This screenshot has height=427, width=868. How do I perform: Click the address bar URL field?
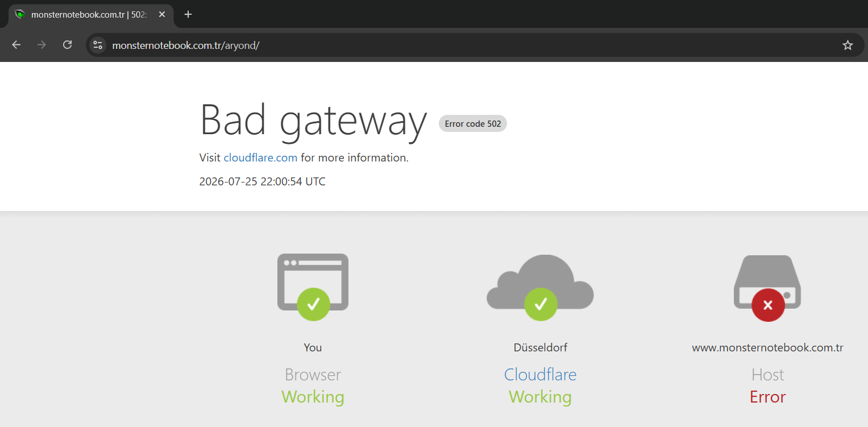point(474,45)
